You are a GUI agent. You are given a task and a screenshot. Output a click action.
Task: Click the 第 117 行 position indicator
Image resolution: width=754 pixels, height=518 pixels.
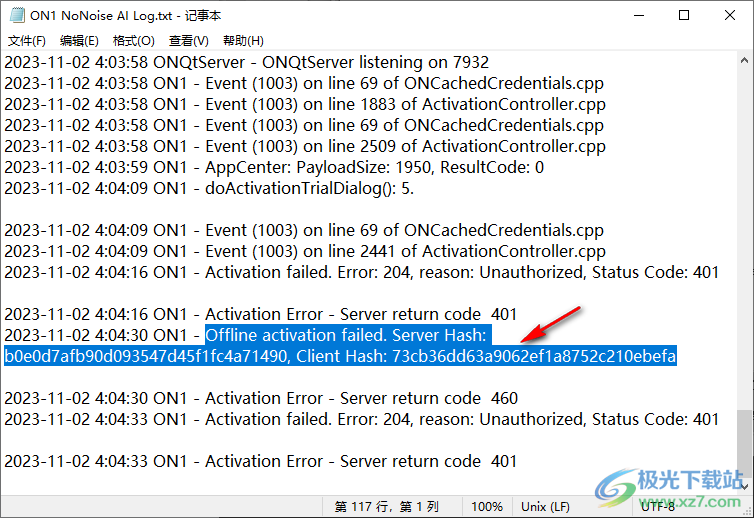(383, 507)
